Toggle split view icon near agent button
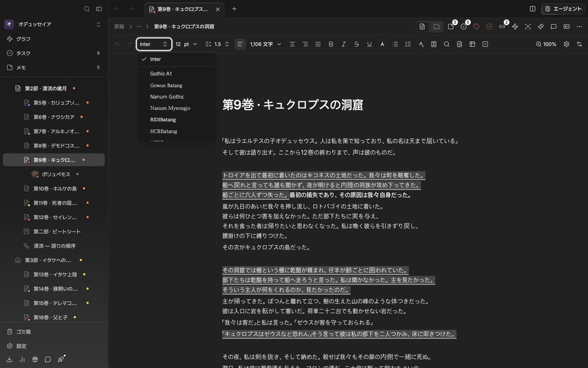 [532, 9]
